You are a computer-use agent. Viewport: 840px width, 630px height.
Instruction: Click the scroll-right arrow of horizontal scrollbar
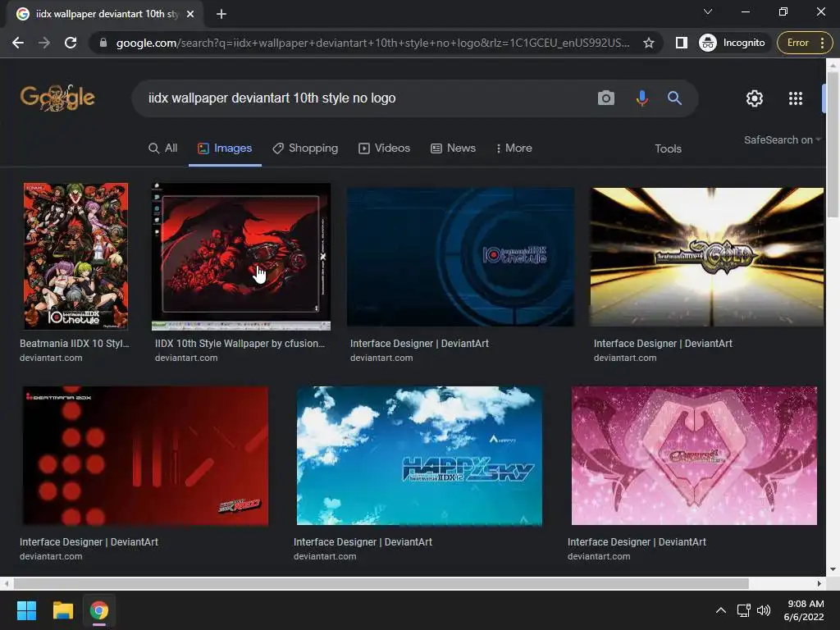point(819,583)
